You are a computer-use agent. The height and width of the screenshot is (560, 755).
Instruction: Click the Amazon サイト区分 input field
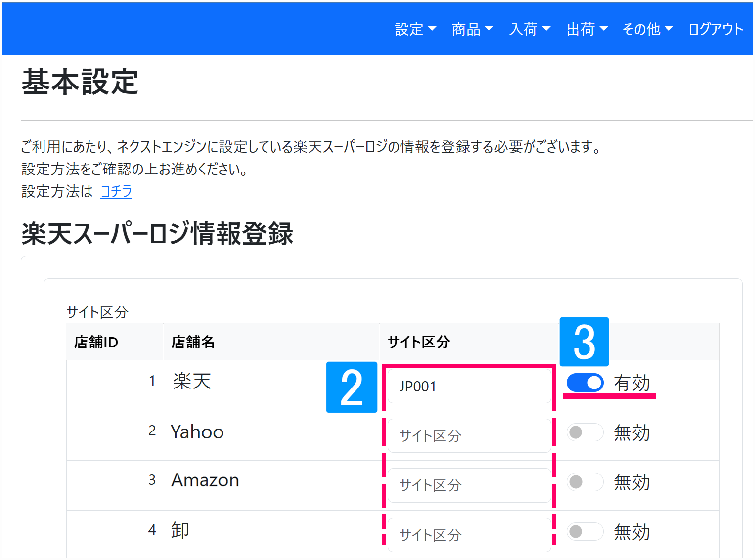[x=469, y=485]
